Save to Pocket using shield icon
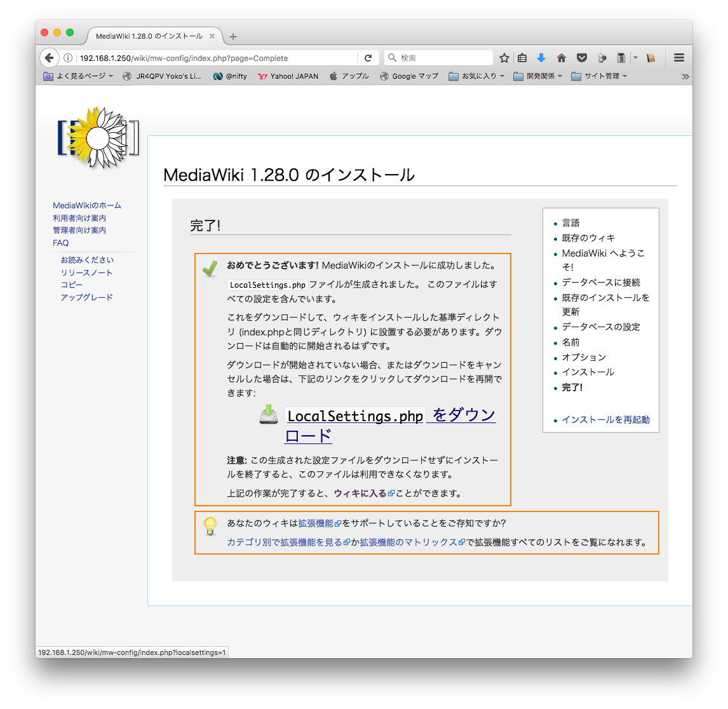This screenshot has height=709, width=728. click(x=582, y=58)
